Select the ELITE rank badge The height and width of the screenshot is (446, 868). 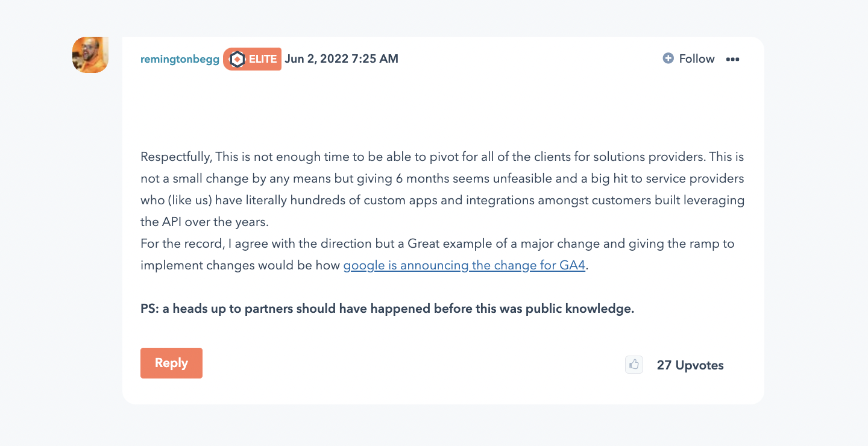(x=253, y=58)
